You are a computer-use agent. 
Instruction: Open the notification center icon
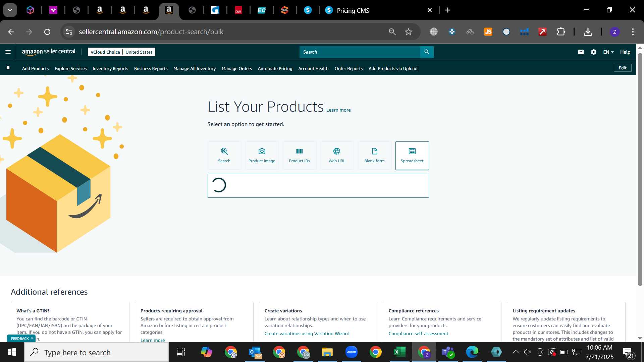point(628,353)
